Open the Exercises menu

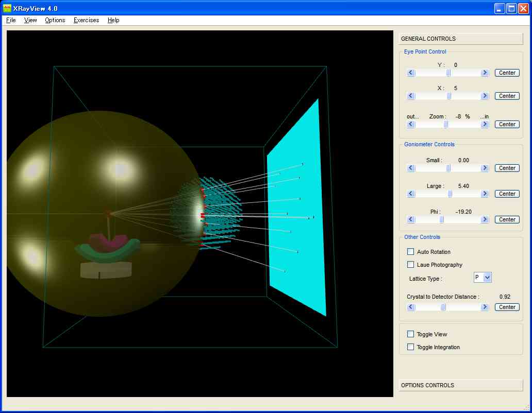pyautogui.click(x=86, y=20)
